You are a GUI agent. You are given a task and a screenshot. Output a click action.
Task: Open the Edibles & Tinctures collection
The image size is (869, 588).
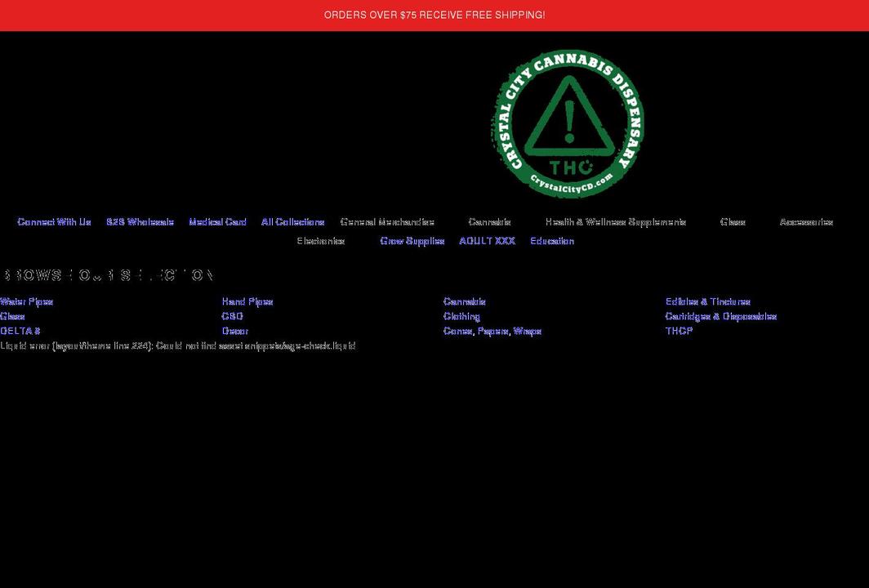point(707,301)
